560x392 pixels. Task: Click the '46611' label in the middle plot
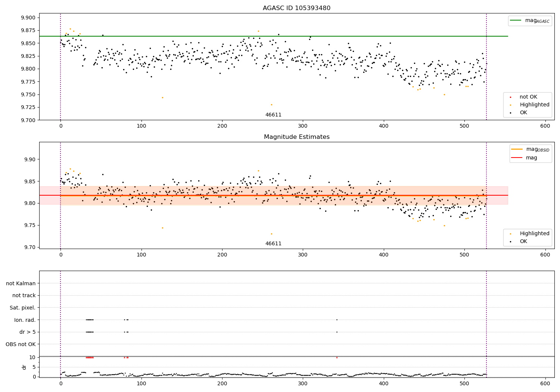coord(273,244)
